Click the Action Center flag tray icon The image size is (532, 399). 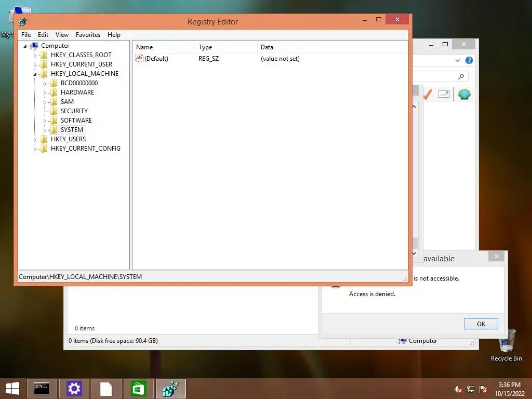[483, 389]
